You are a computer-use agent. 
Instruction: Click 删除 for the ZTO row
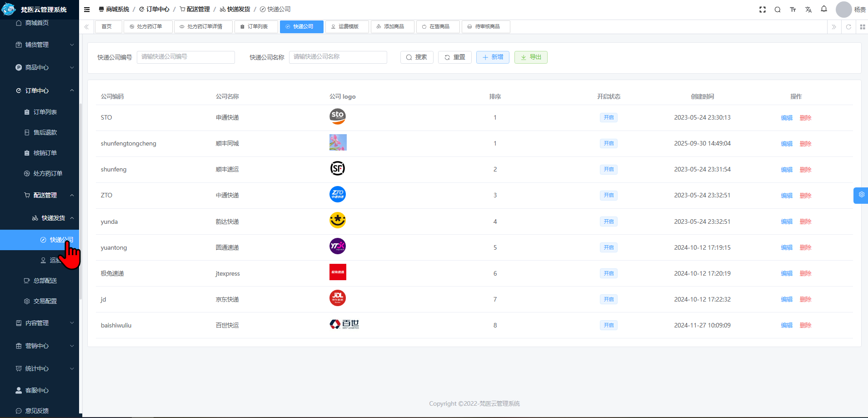pos(805,196)
